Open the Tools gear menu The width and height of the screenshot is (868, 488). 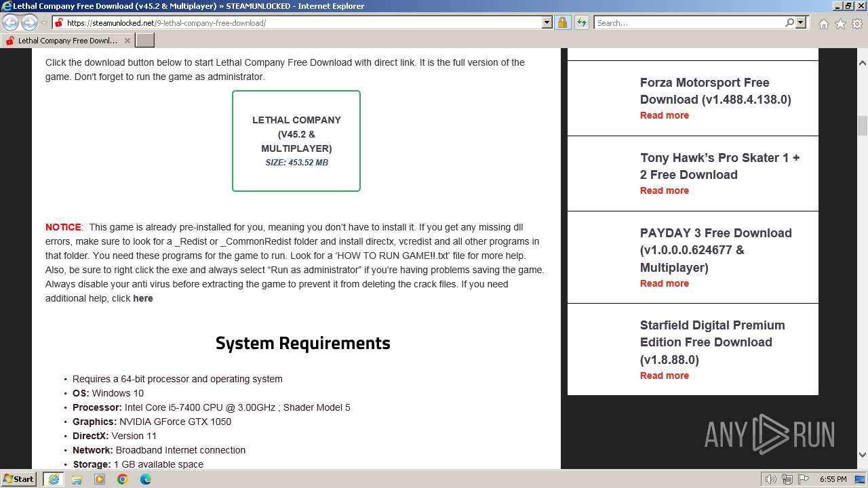pos(857,24)
